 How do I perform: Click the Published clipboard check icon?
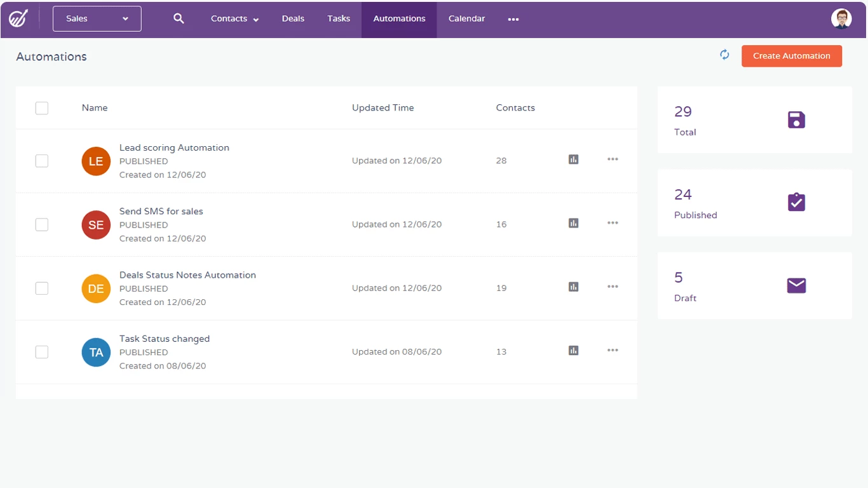tap(796, 202)
